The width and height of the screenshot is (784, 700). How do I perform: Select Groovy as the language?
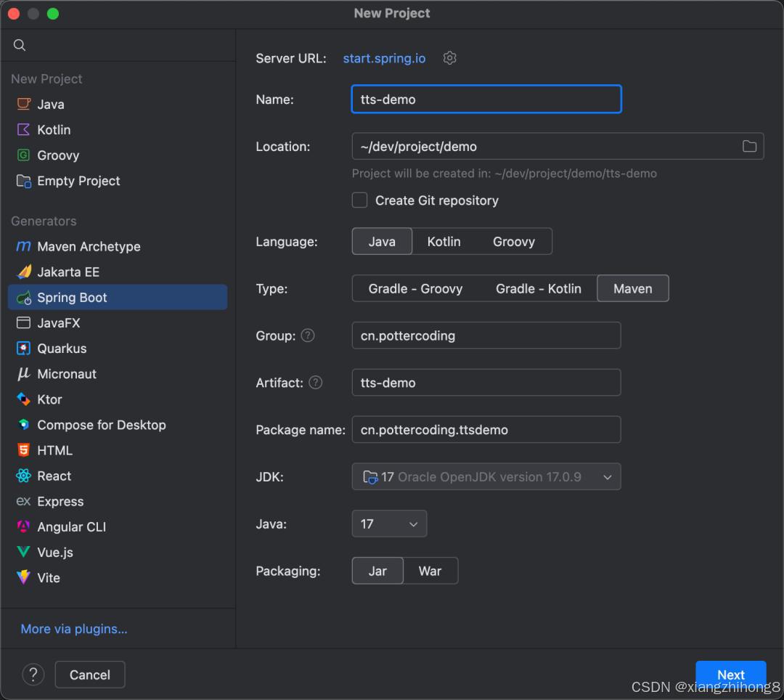(x=513, y=242)
